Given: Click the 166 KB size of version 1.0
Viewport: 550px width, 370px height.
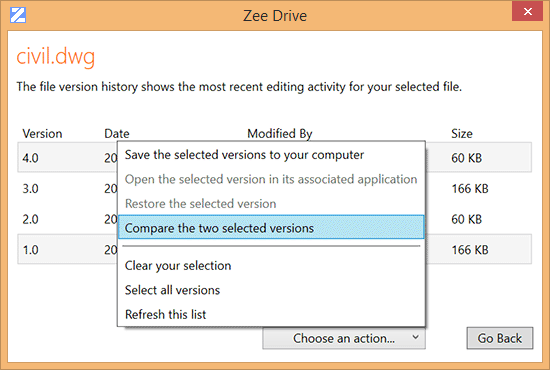Looking at the screenshot, I should click(470, 250).
